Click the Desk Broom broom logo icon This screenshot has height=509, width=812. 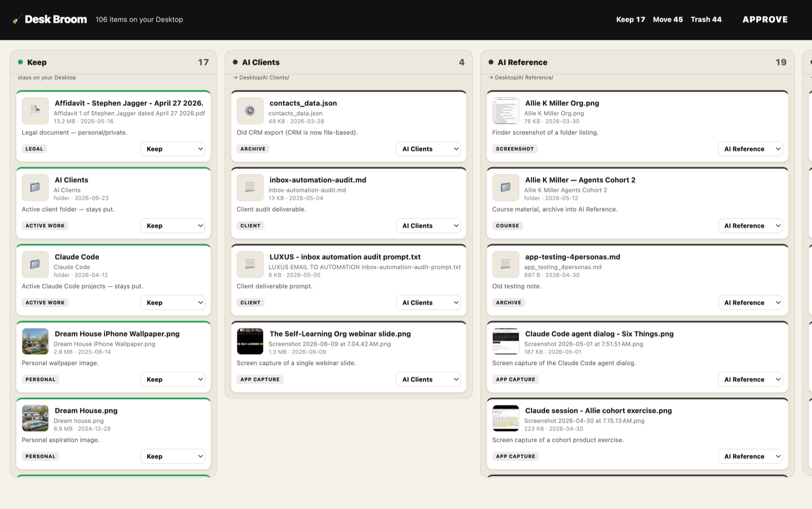pos(16,20)
